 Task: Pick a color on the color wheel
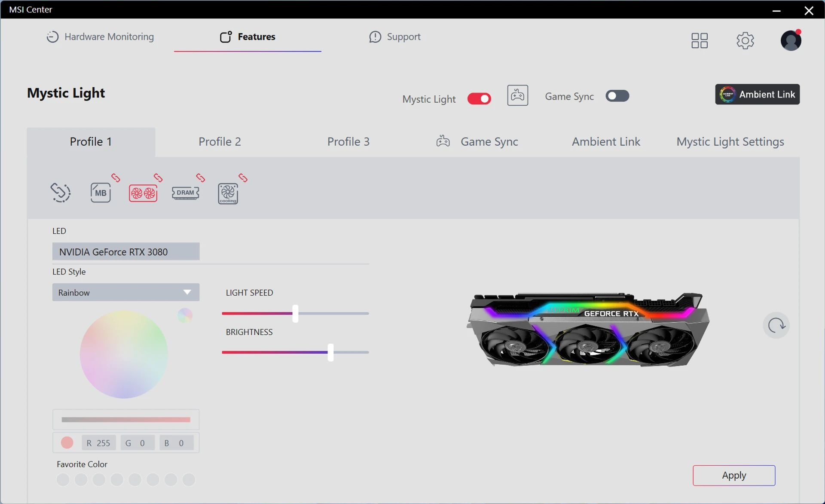[x=124, y=354]
